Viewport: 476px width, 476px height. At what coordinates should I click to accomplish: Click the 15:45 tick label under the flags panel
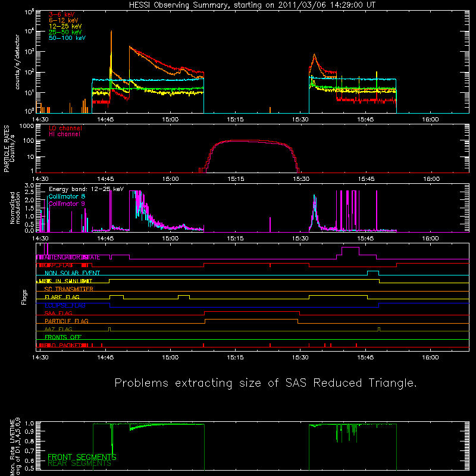click(365, 358)
